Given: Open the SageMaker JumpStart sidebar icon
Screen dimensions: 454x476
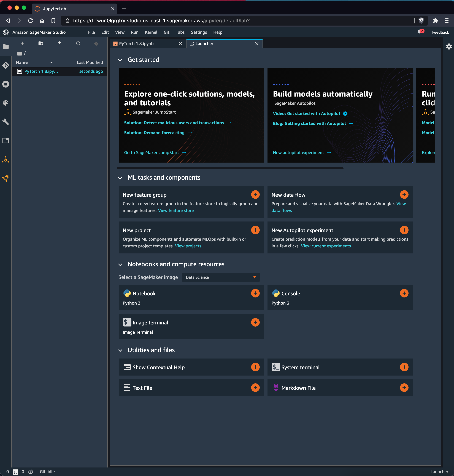Looking at the screenshot, I should [6, 159].
